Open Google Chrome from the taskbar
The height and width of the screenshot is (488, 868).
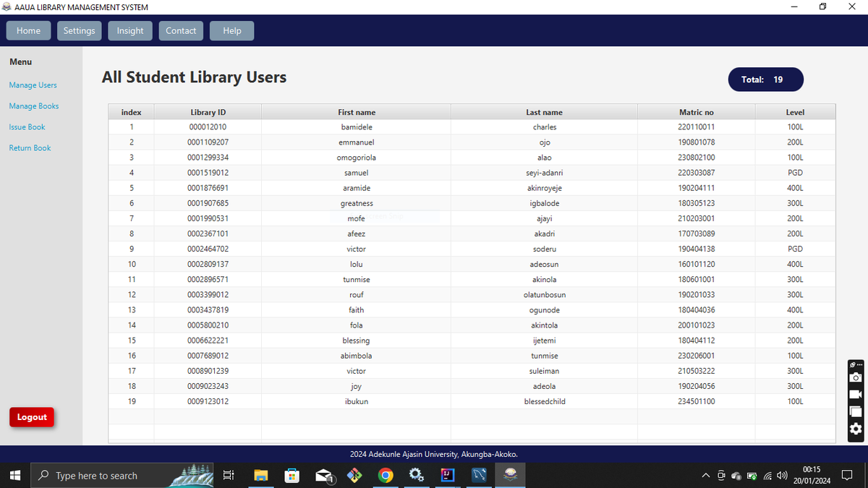(x=386, y=475)
